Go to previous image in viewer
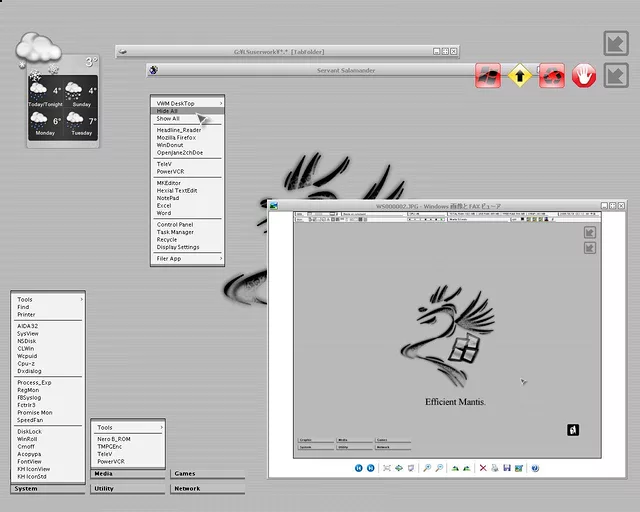The width and height of the screenshot is (640, 512). [358, 467]
